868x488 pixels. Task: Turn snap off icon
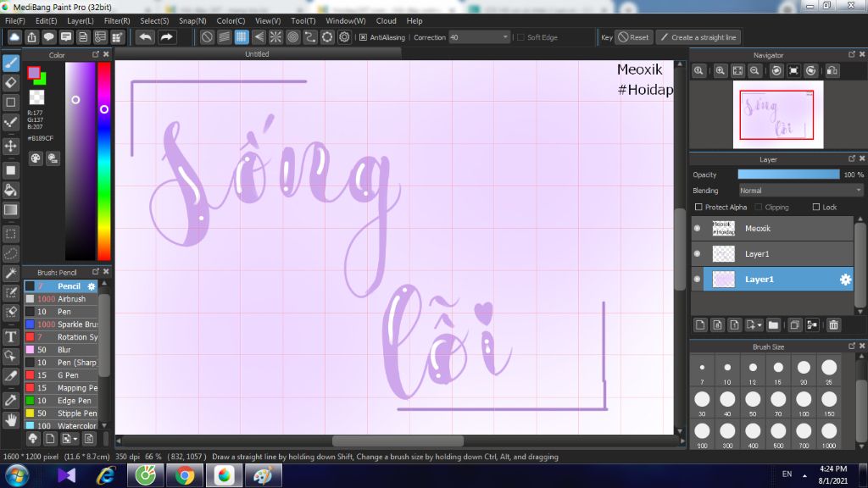coord(207,37)
